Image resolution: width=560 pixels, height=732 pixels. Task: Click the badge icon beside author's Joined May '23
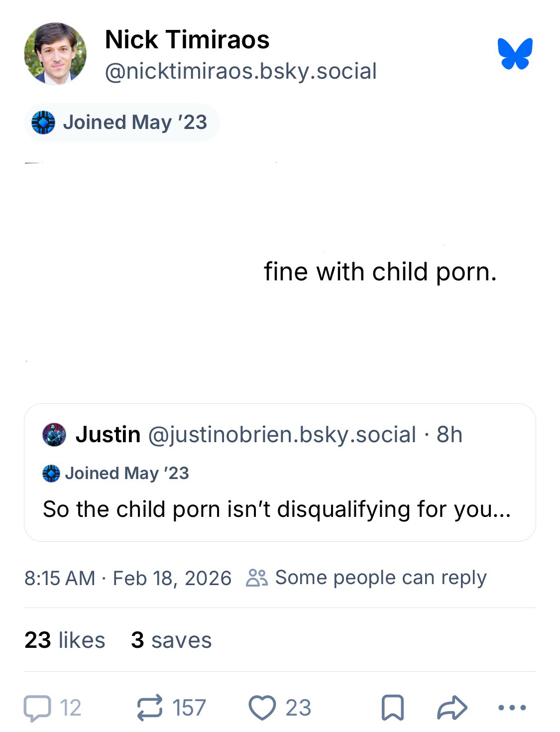pos(43,122)
